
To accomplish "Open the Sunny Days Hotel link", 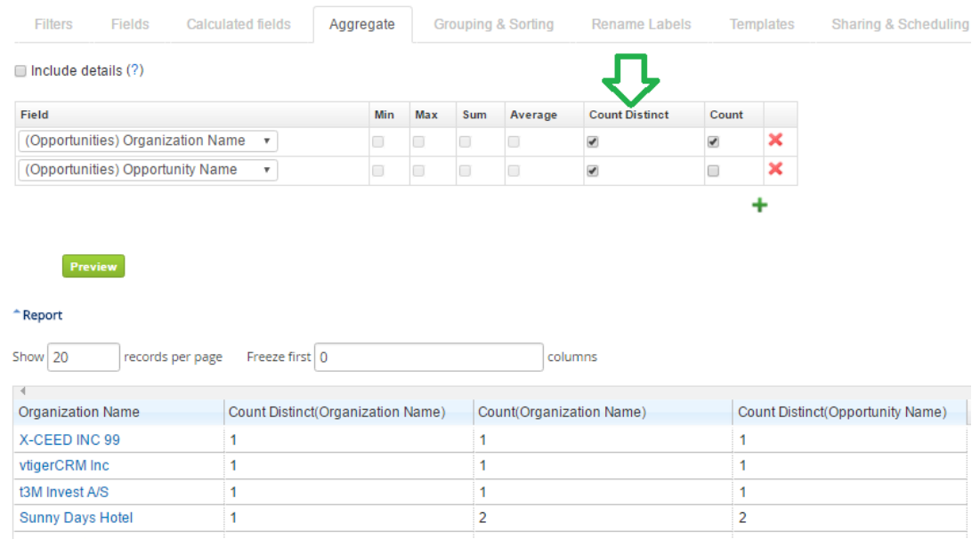I will (x=77, y=518).
